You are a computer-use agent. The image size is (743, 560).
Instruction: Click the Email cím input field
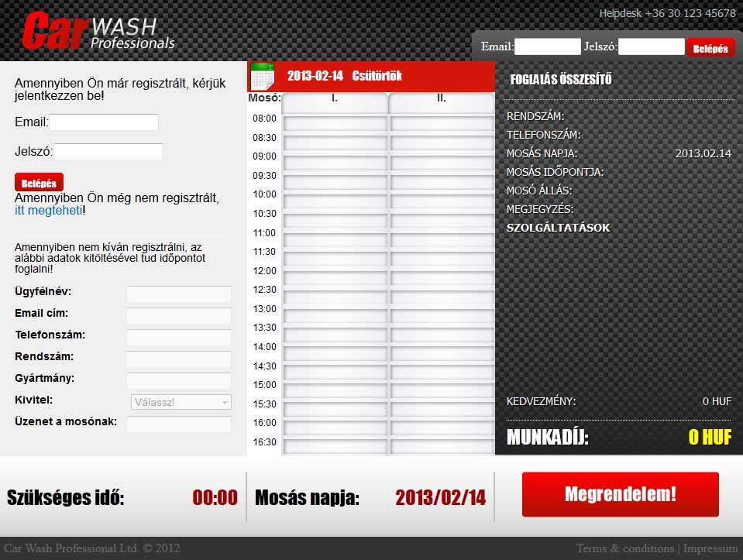point(179,315)
